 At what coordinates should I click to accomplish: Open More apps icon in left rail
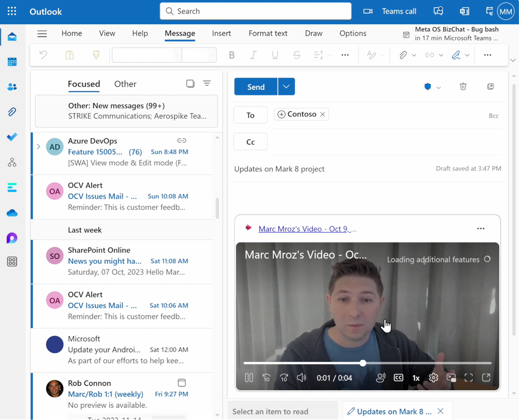click(12, 262)
